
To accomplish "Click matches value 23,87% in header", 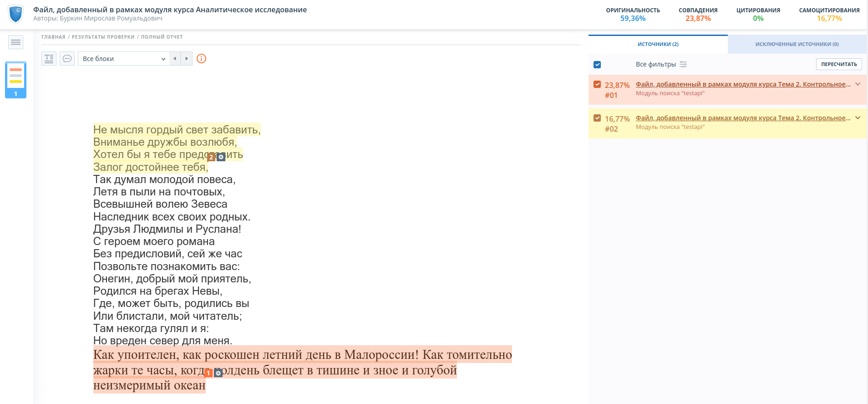I will tap(698, 19).
